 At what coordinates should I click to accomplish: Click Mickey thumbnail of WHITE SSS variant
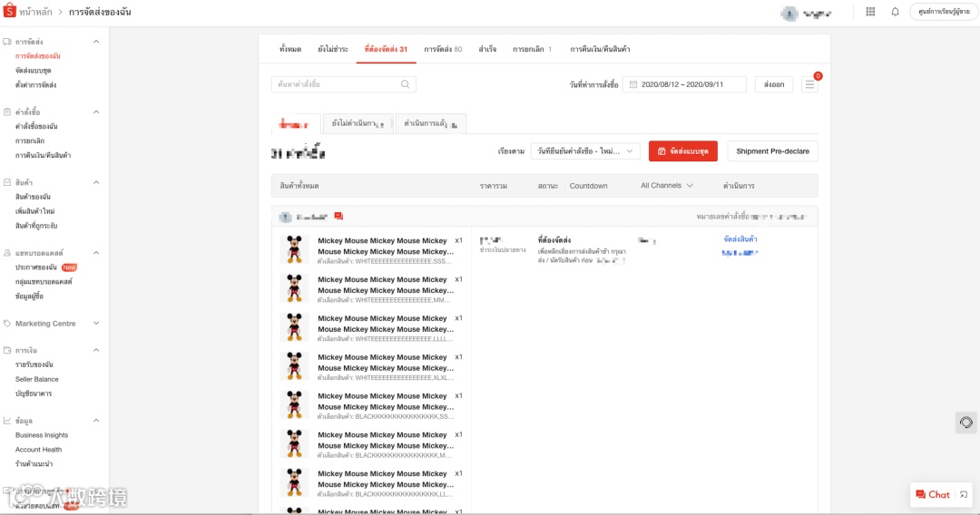click(x=294, y=249)
